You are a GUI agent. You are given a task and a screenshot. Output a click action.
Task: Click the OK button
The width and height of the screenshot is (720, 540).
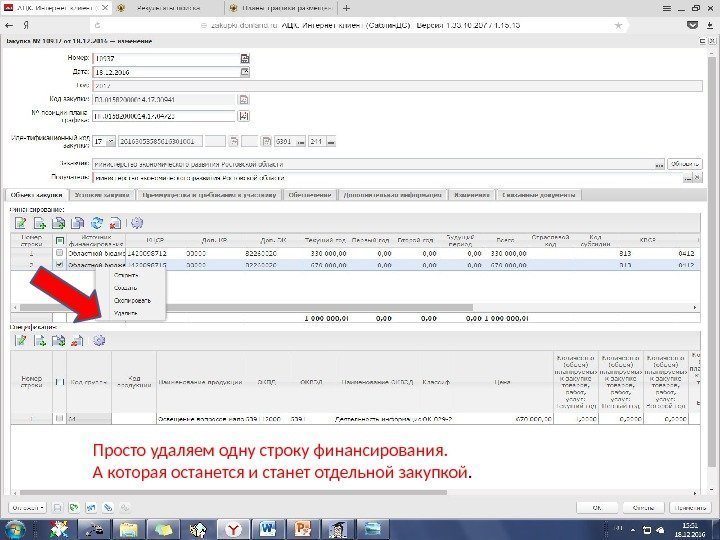(x=597, y=508)
